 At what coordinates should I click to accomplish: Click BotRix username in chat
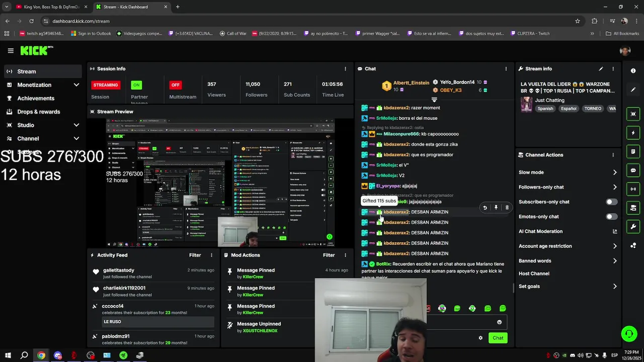point(383,264)
